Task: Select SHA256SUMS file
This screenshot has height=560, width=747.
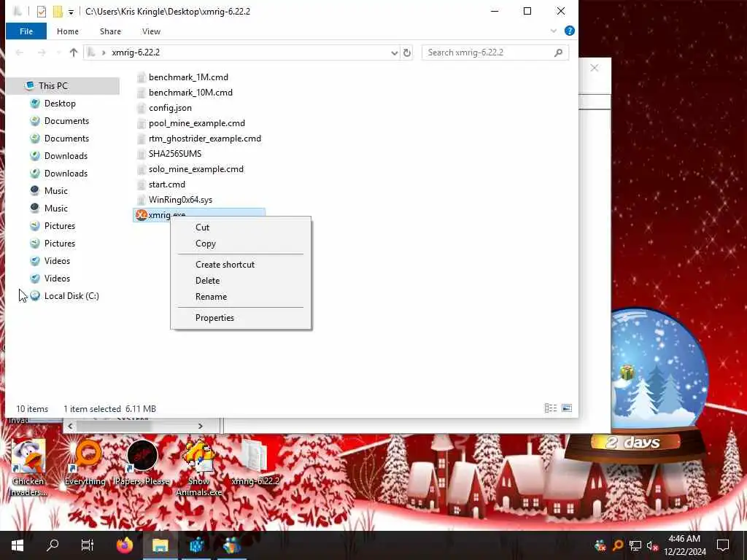Action: (x=175, y=153)
